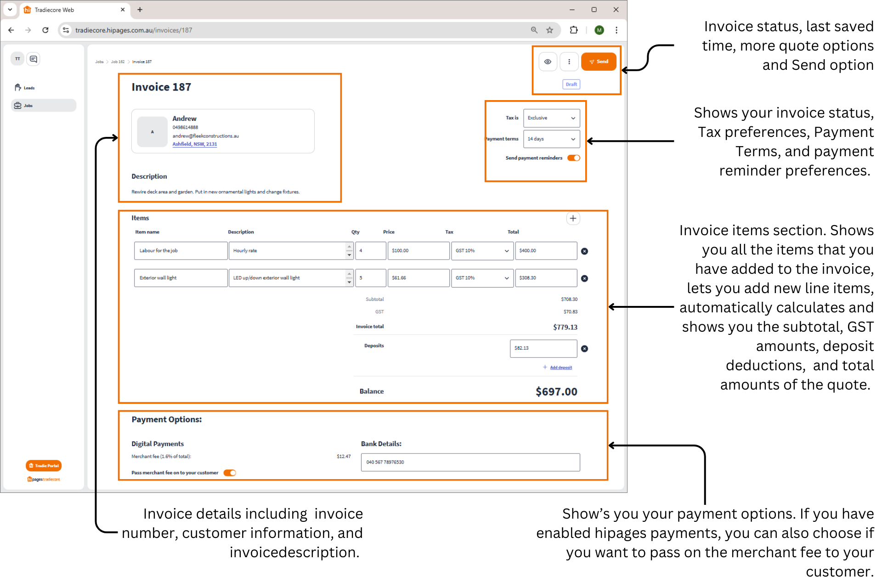Screen dimensions: 882x588
Task: Toggle Send payment reminders switch
Action: 573,158
